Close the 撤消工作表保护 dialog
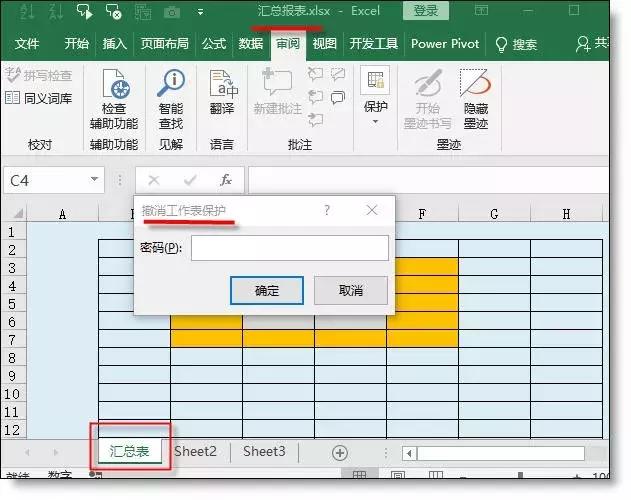 372,210
